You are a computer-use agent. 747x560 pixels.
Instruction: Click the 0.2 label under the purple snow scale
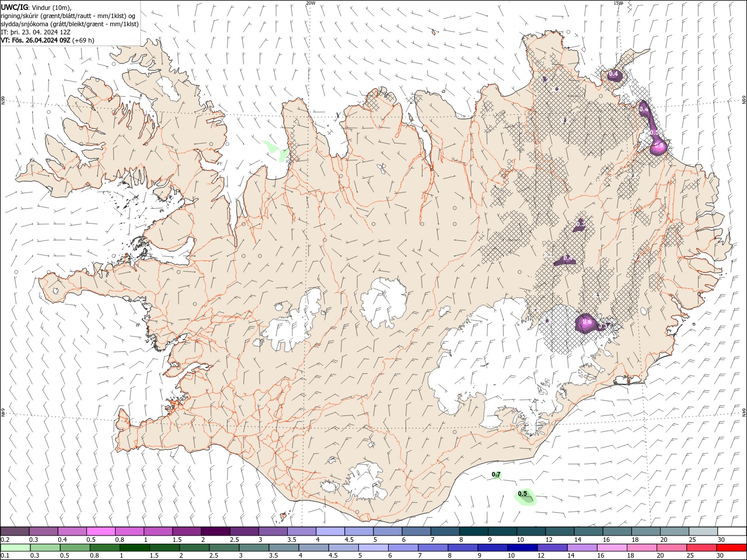pyautogui.click(x=5, y=540)
